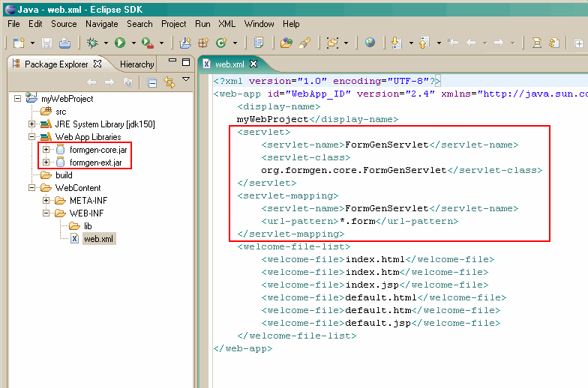Click the New Java Class icon
Viewport: 588px width, 388px height.
pos(222,43)
